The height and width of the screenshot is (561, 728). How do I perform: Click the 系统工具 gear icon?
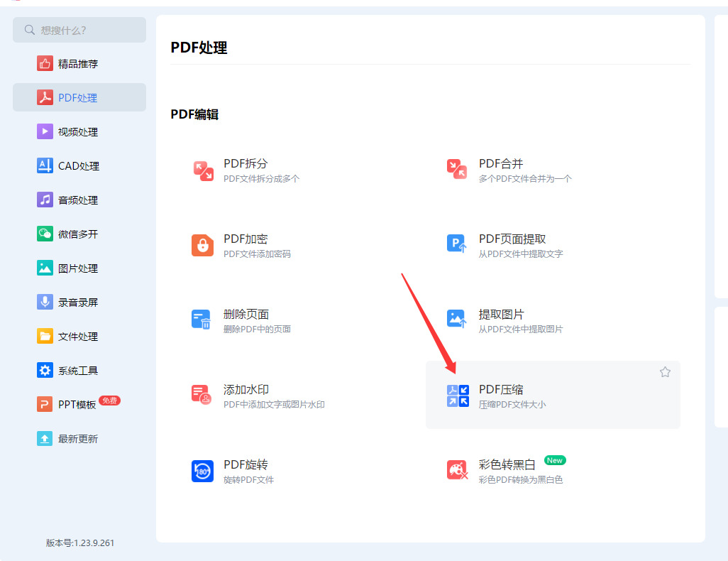coord(45,371)
